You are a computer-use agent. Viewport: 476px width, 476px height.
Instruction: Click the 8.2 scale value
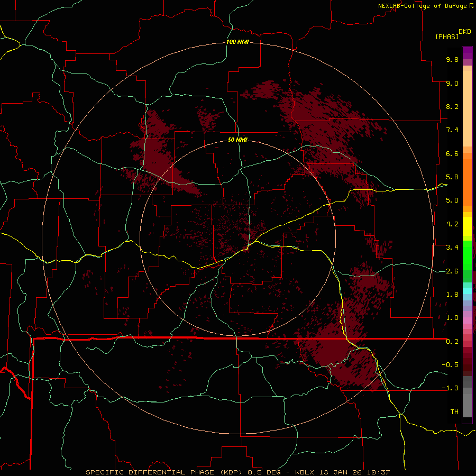[452, 106]
